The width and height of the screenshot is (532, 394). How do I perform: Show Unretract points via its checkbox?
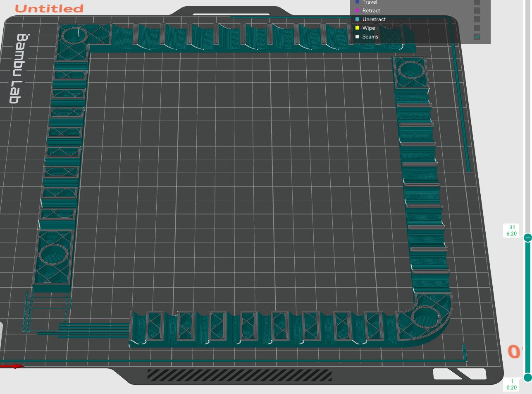[477, 19]
